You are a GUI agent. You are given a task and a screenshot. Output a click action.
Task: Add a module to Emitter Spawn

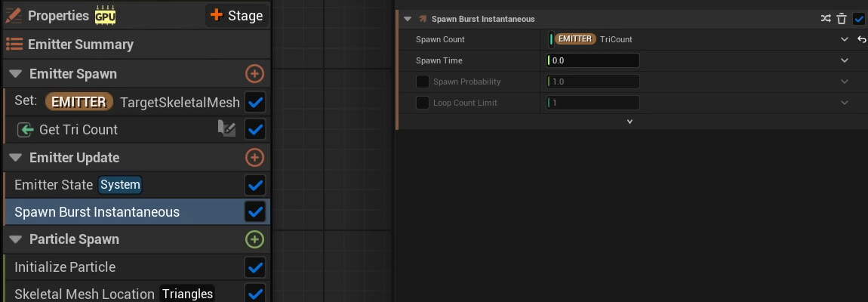click(x=254, y=74)
